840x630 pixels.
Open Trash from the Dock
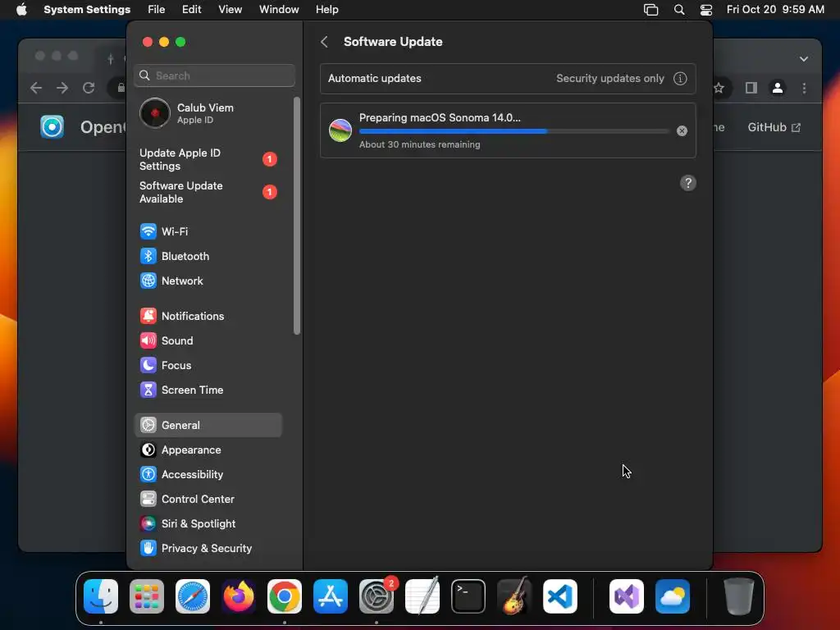coord(739,596)
